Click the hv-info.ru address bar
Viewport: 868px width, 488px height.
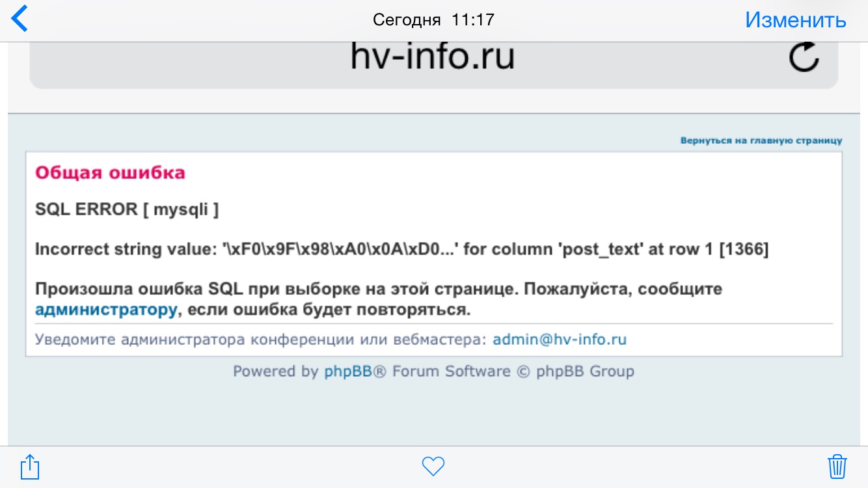[433, 57]
